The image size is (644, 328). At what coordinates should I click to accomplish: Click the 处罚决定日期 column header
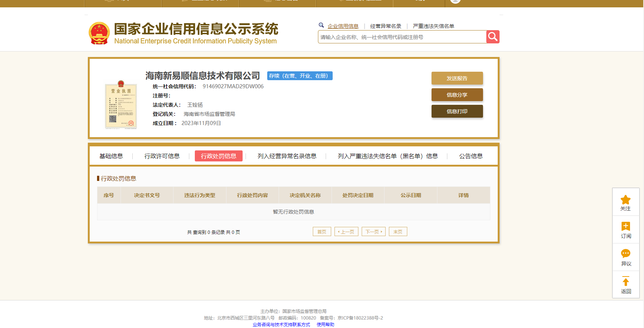coord(358,195)
